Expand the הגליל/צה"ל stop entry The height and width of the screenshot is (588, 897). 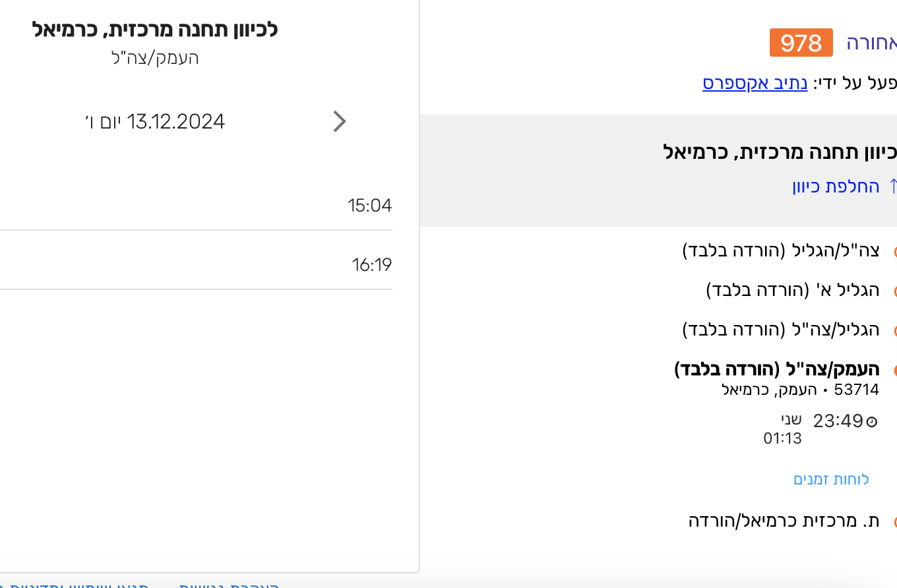(780, 330)
